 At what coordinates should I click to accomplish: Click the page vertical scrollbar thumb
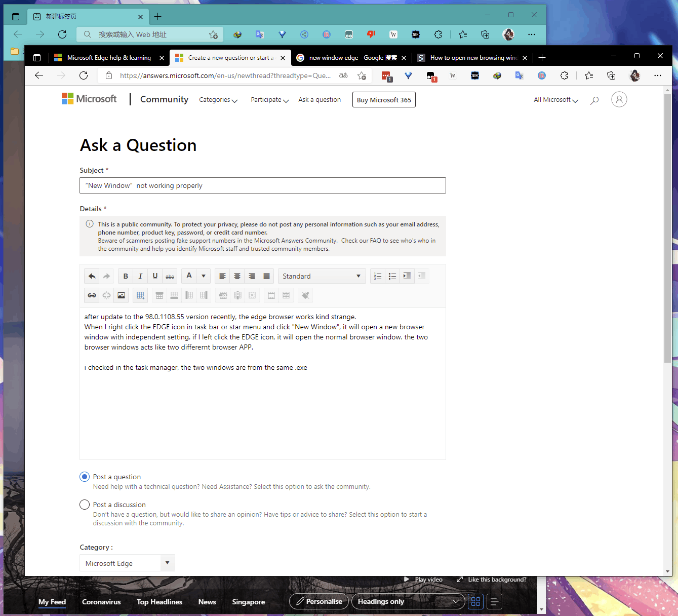tap(667, 228)
